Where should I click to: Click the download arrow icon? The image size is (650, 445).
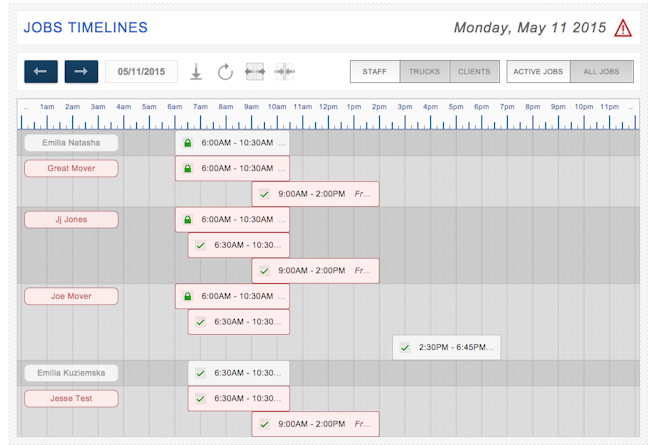click(x=197, y=71)
